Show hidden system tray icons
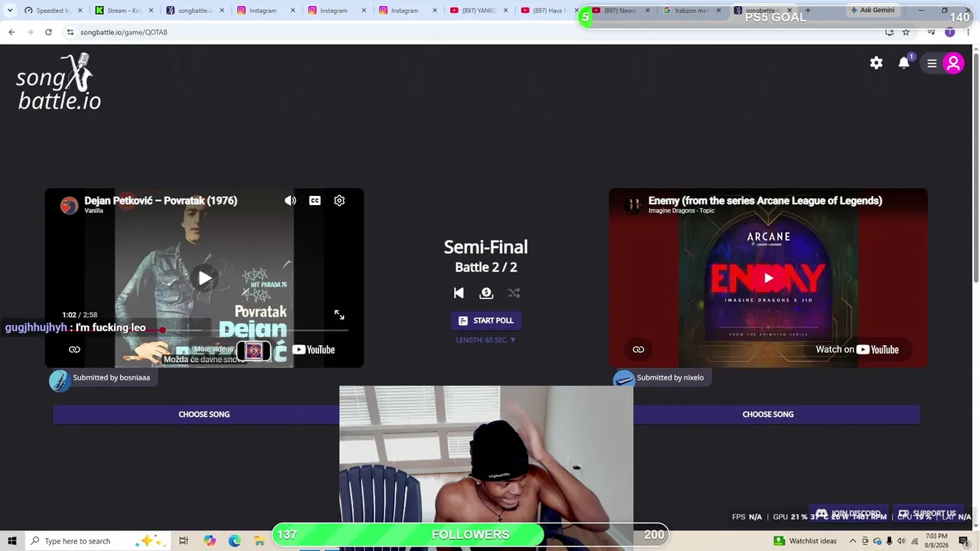The image size is (980, 551). (852, 541)
